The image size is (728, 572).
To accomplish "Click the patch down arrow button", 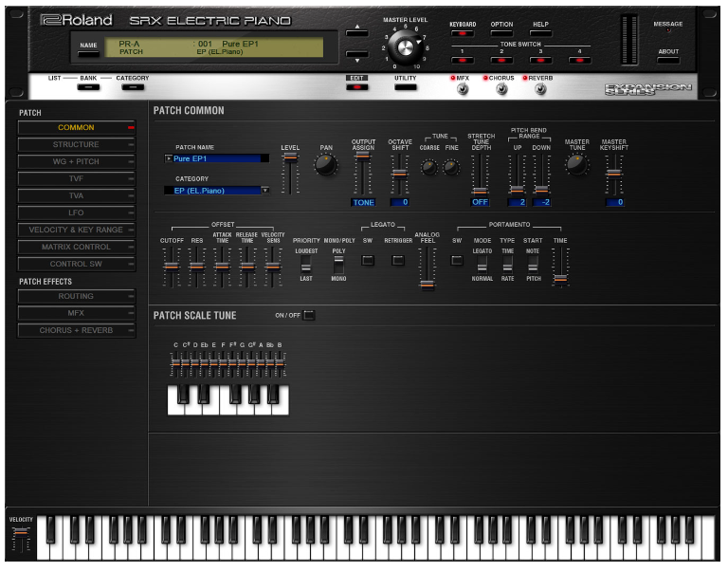I will pos(357,56).
